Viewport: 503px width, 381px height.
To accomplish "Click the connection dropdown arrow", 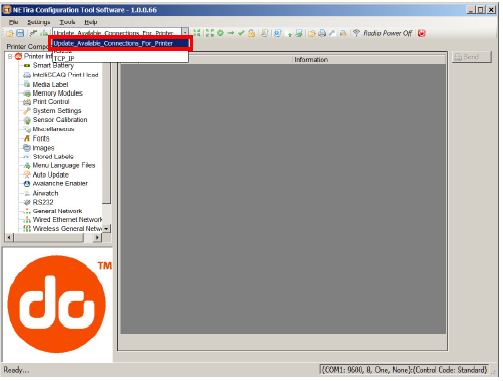I will [185, 32].
